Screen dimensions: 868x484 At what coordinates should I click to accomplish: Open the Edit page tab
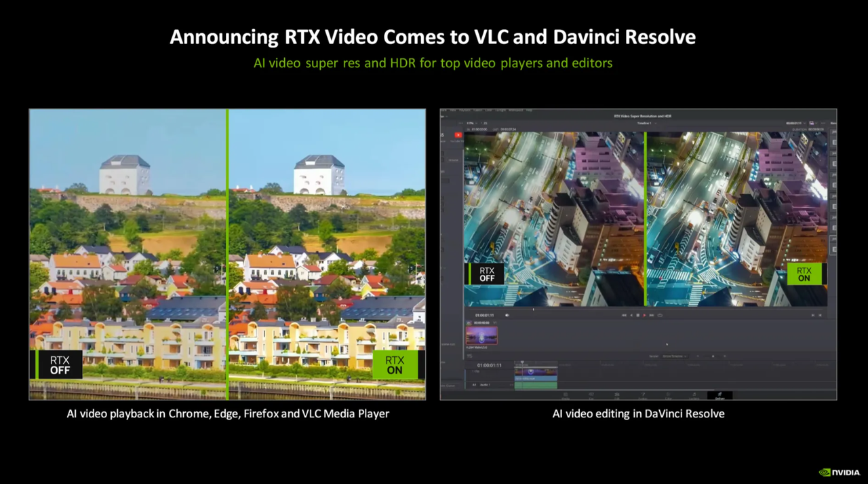[616, 394]
